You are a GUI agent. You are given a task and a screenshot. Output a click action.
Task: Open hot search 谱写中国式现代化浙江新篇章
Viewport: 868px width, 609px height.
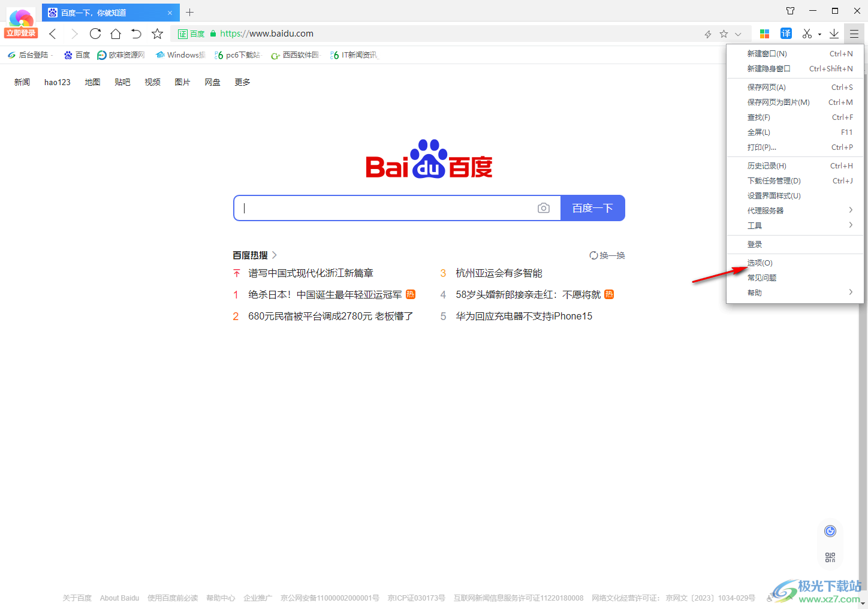click(x=311, y=273)
